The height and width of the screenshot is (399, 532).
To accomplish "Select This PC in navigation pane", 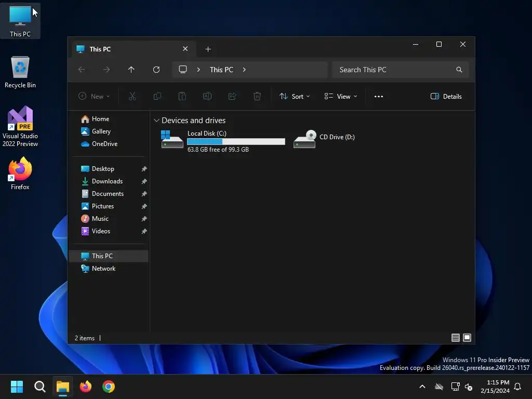I will (109, 256).
